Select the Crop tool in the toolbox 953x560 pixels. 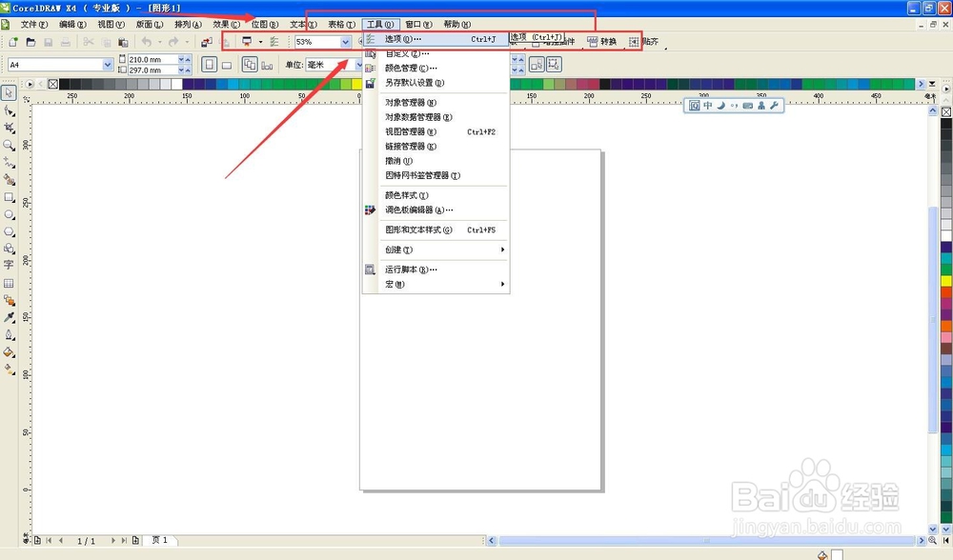pyautogui.click(x=9, y=129)
